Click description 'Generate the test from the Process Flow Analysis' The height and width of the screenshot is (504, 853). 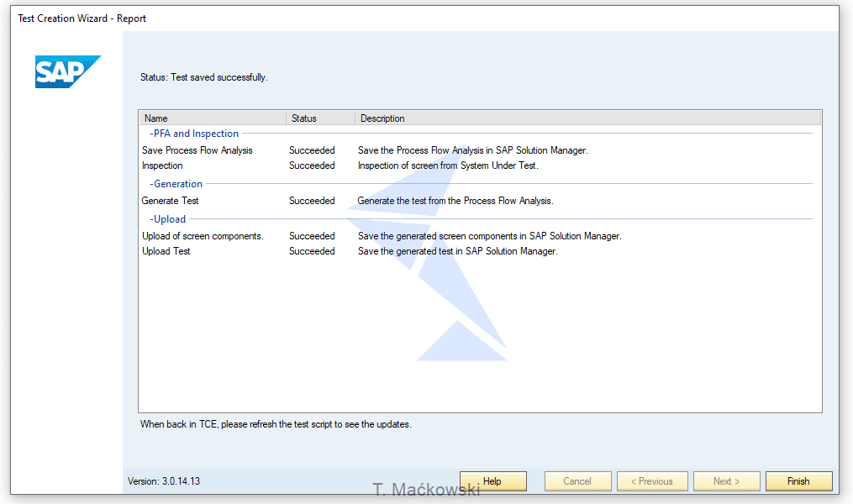click(455, 201)
